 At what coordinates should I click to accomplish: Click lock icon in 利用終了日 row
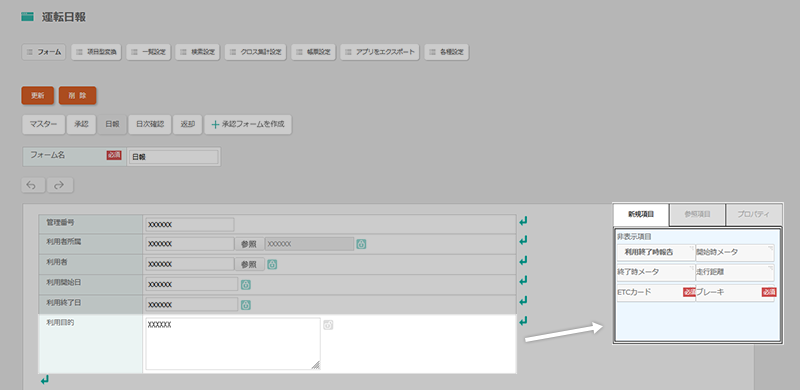(245, 305)
